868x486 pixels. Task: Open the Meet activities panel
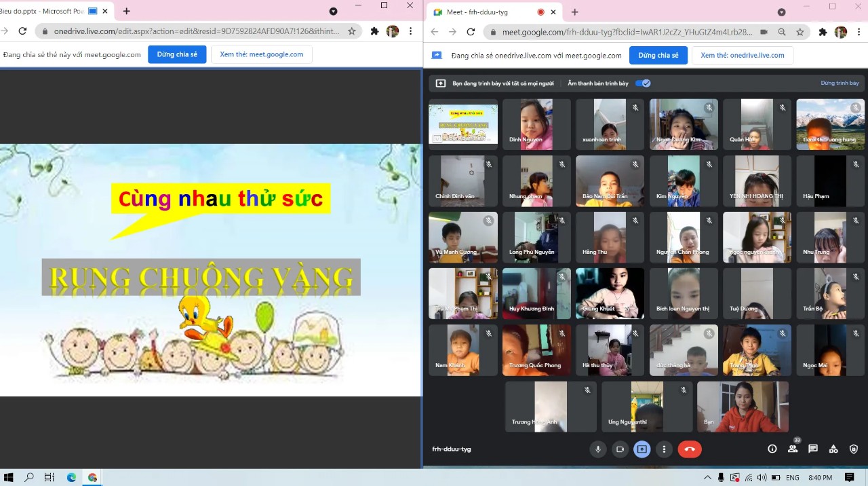pyautogui.click(x=833, y=449)
